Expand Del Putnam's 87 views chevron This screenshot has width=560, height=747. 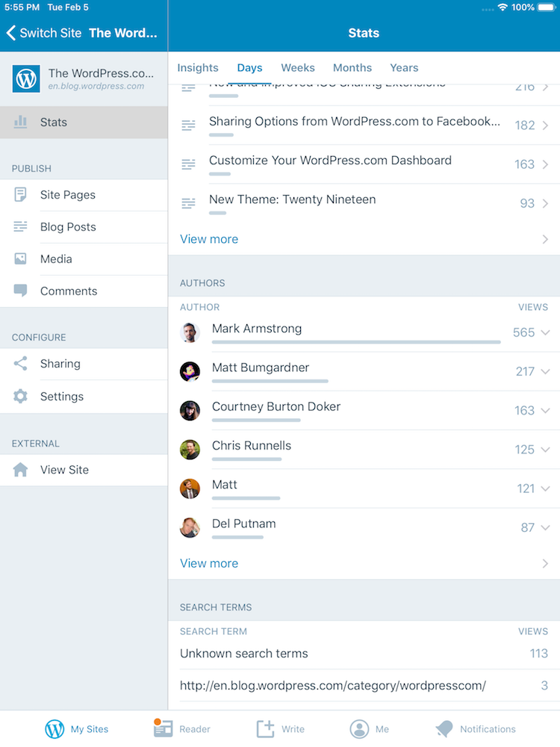pos(546,528)
